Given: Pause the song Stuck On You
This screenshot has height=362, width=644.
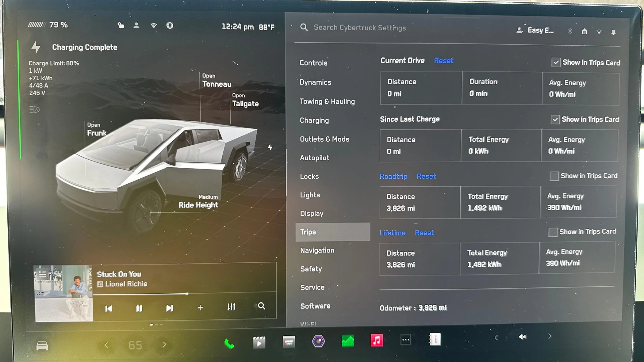Looking at the screenshot, I should pyautogui.click(x=139, y=308).
